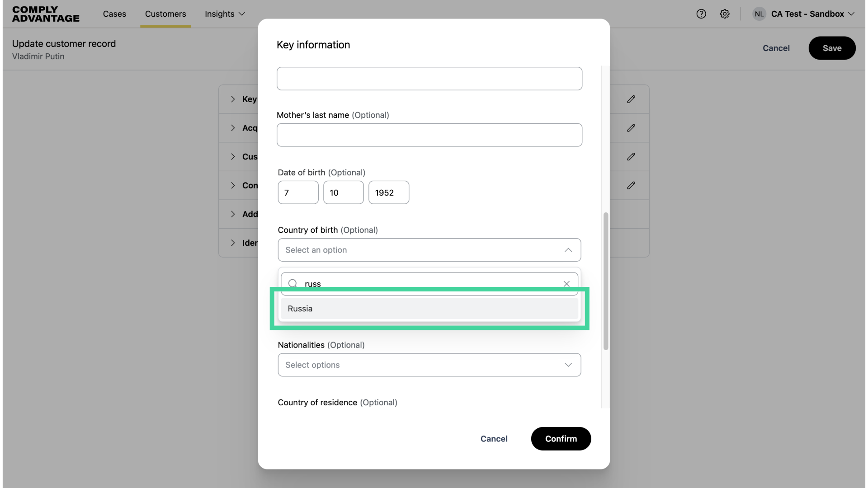Open the help question mark icon
Viewport: 868px width, 488px height.
tap(701, 14)
